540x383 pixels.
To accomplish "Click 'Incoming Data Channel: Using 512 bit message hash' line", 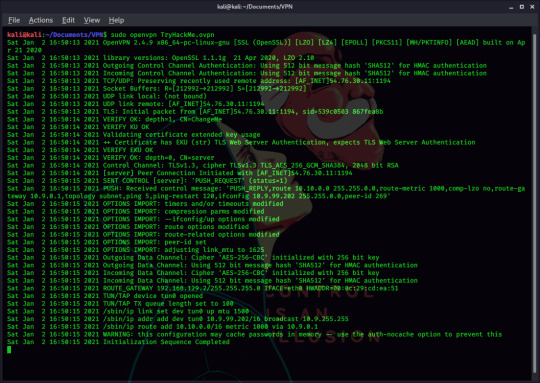I will pos(212,280).
